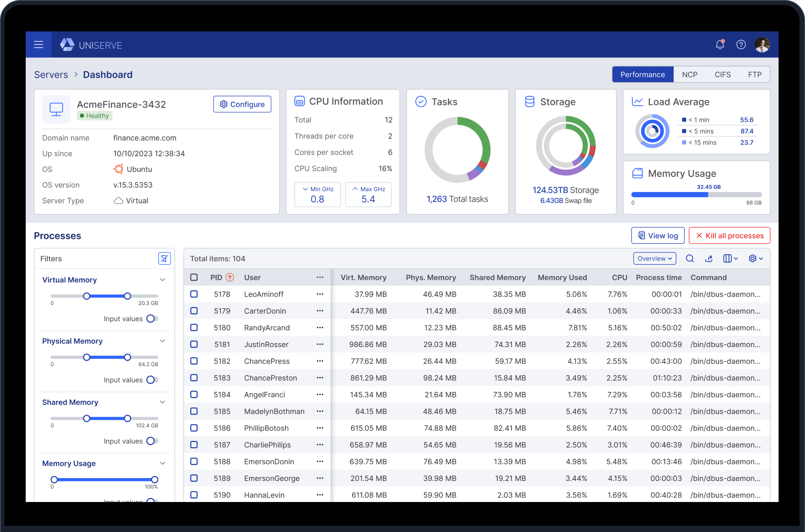Click the export share icon
Image resolution: width=805 pixels, height=532 pixels.
coord(709,259)
